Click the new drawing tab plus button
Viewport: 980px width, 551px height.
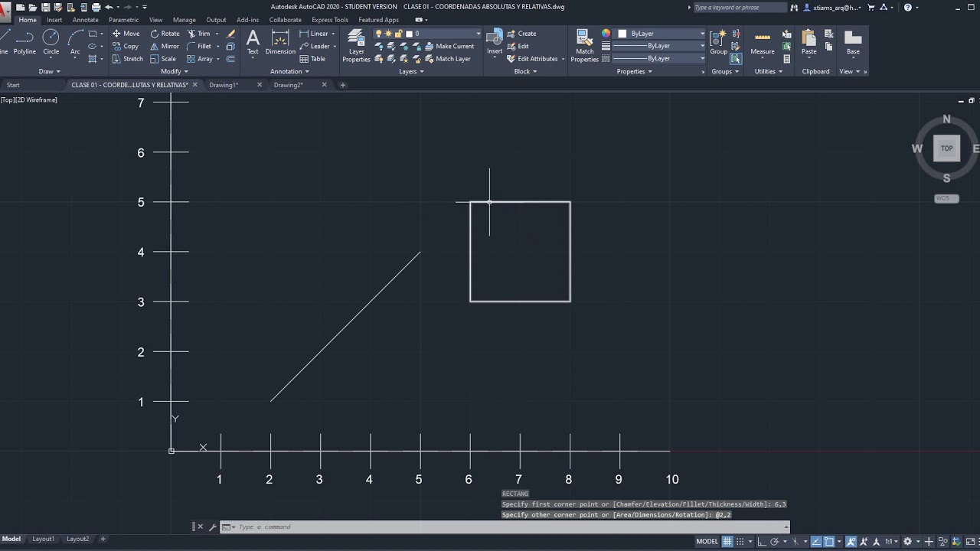coord(343,85)
